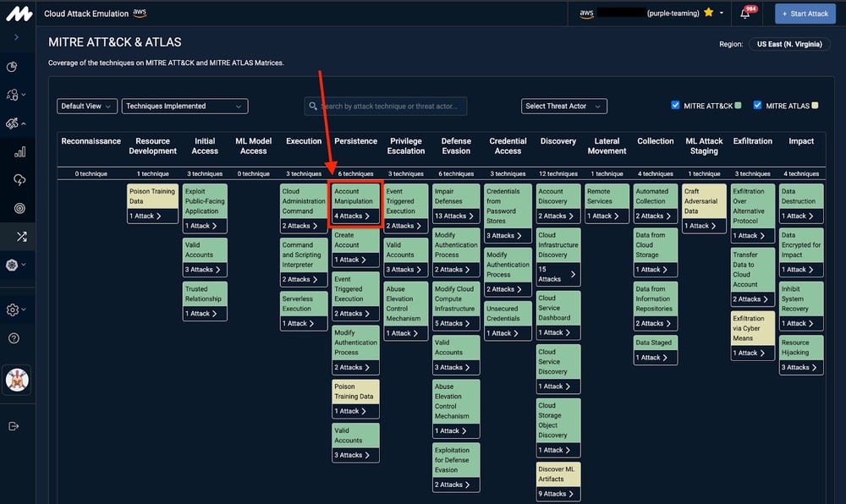
Task: Open the Select Threat Actor dropdown
Action: click(x=564, y=107)
